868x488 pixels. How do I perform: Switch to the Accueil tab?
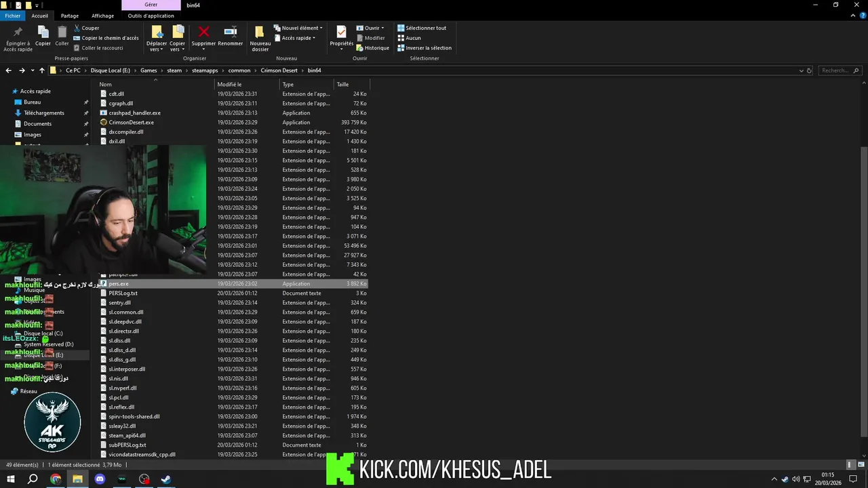(x=39, y=16)
